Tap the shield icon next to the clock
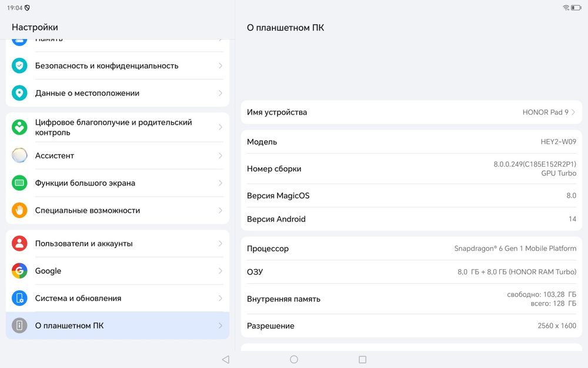The image size is (588, 368). 27,8
